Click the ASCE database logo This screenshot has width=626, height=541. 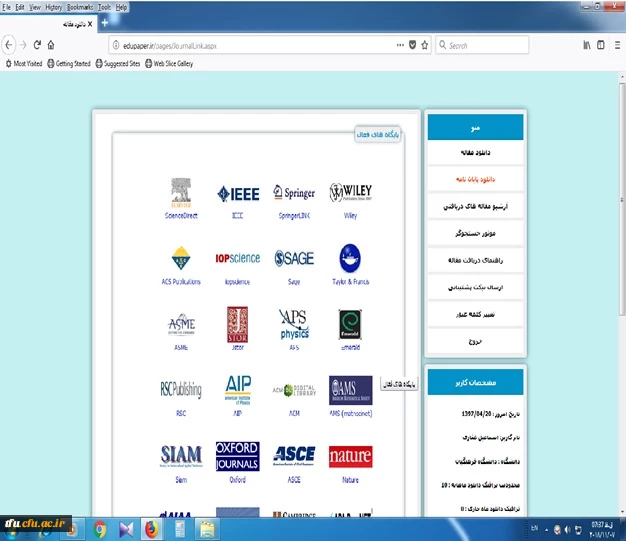coord(294,455)
